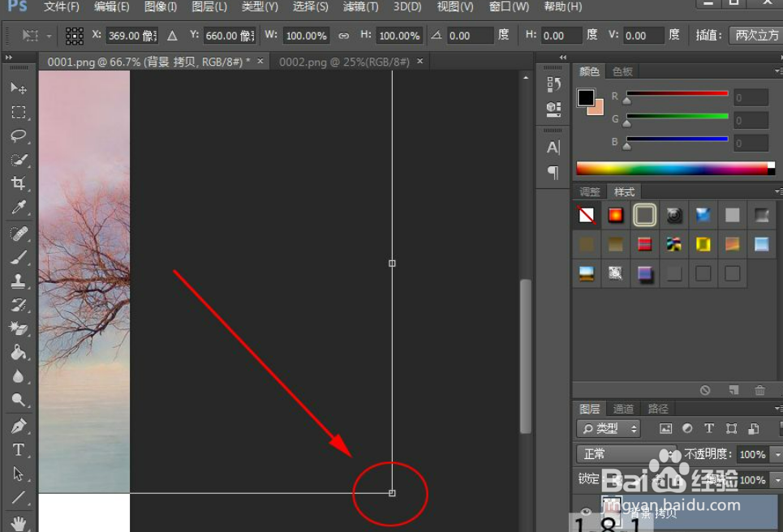Toggle adjustment layer filter icon
Screen dimensions: 783x532
coord(687,428)
